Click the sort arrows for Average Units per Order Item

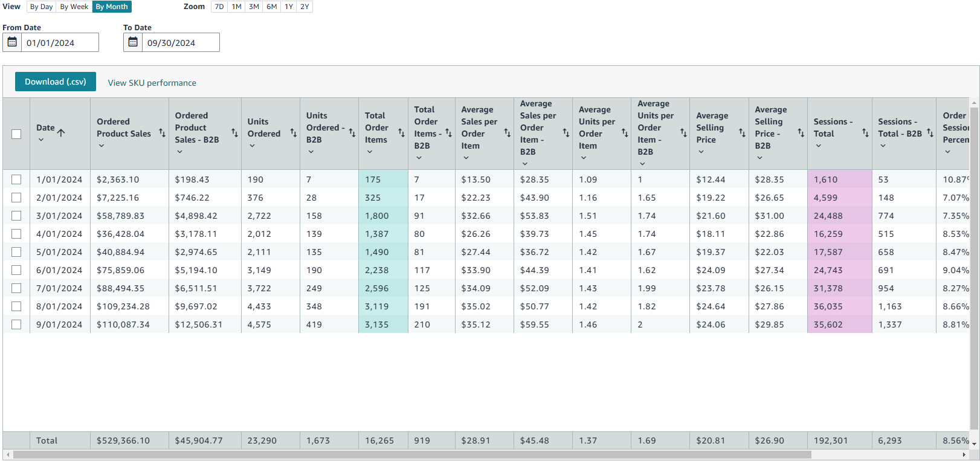[625, 133]
